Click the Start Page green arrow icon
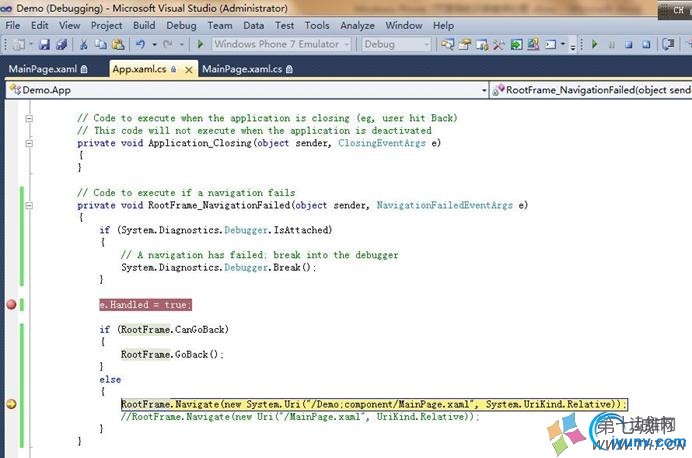Viewport: 692px width, 458px height. [516, 44]
